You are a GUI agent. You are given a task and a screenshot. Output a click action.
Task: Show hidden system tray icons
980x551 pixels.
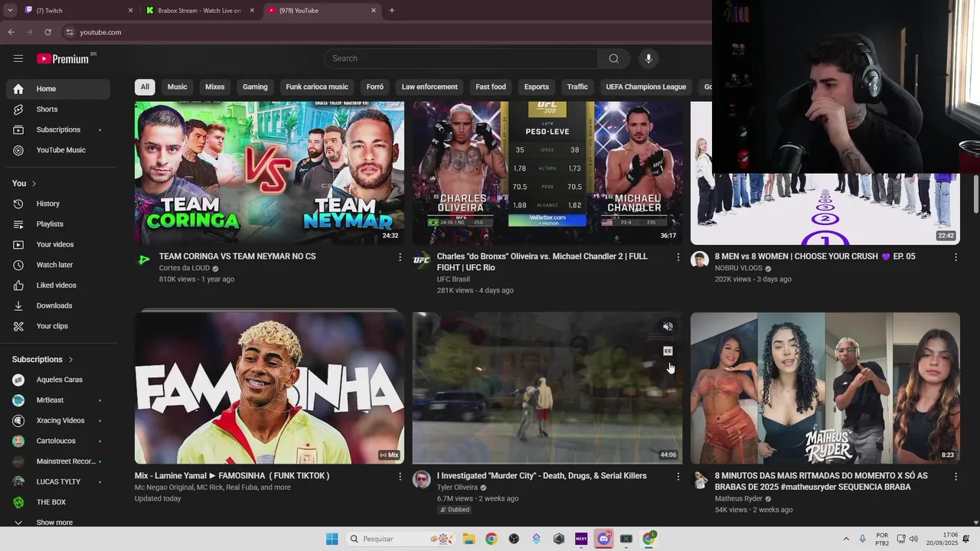point(846,539)
